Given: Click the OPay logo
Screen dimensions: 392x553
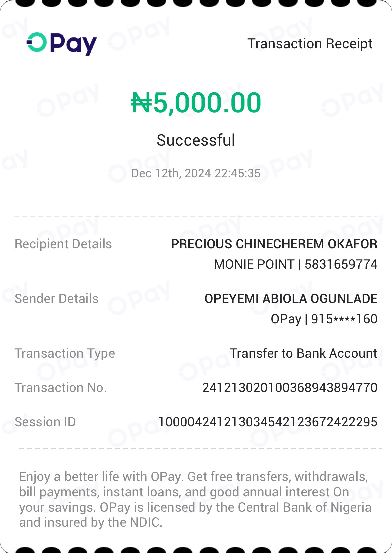Looking at the screenshot, I should pyautogui.click(x=62, y=44).
